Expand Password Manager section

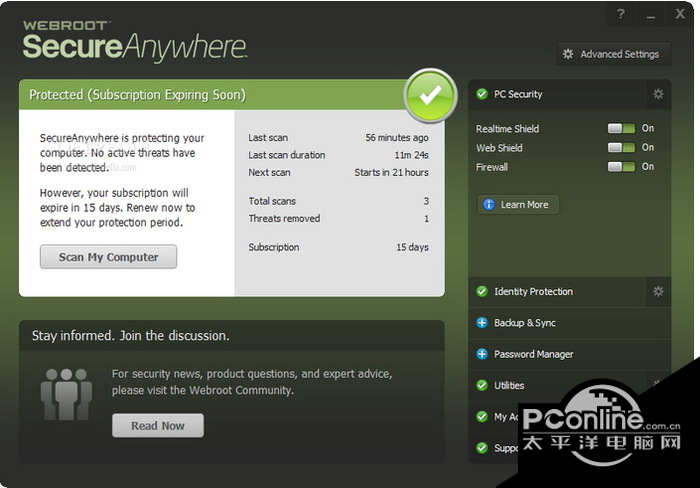click(x=570, y=354)
